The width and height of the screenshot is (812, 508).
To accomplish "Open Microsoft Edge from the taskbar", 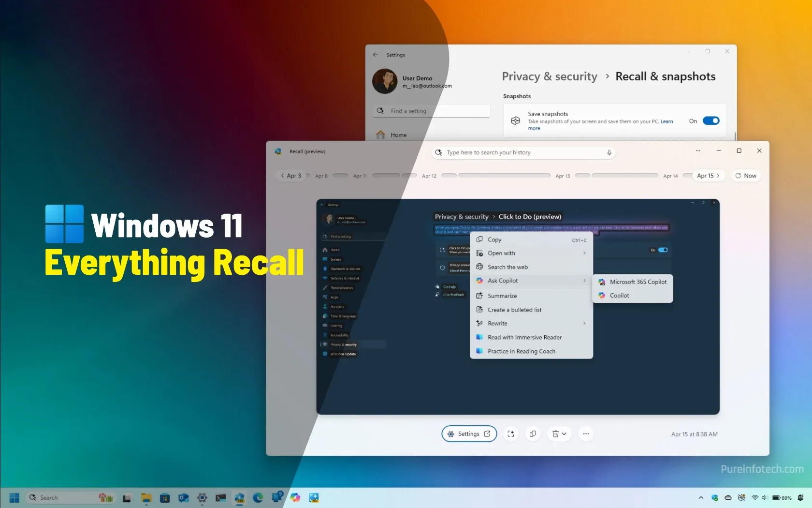I will (x=258, y=497).
